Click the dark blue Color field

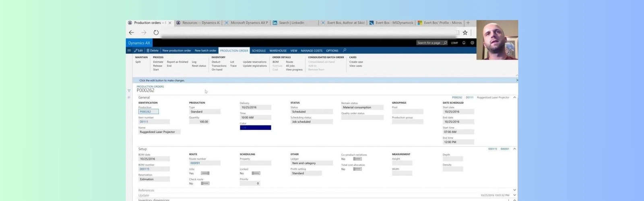tap(255, 128)
